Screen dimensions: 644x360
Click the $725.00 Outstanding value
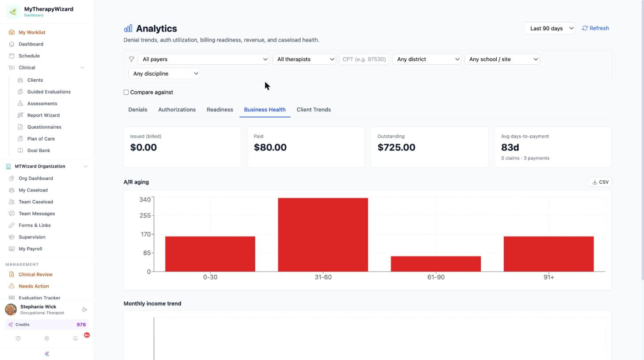point(396,147)
